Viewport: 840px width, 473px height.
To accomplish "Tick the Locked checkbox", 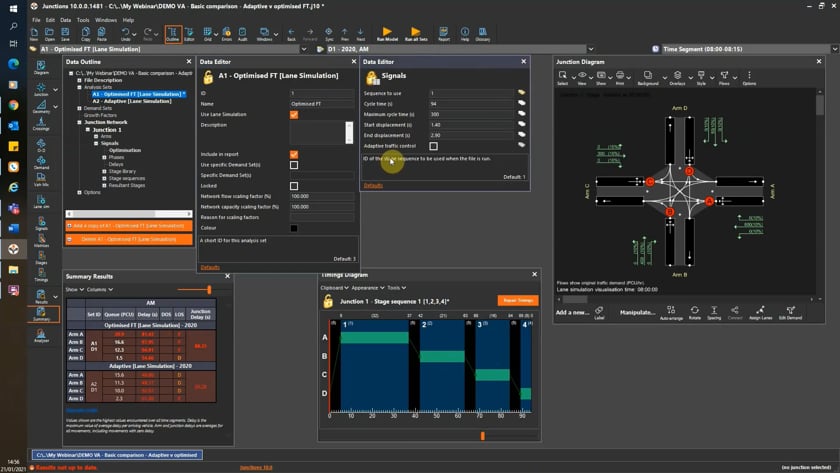I will [294, 186].
